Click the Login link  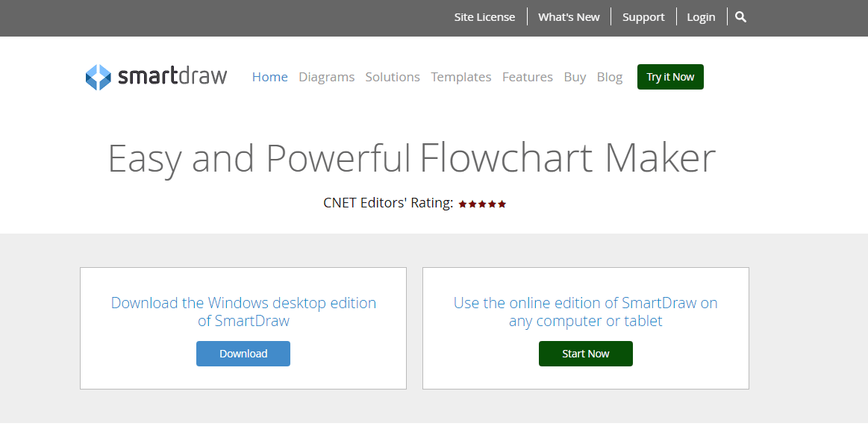[x=701, y=17]
